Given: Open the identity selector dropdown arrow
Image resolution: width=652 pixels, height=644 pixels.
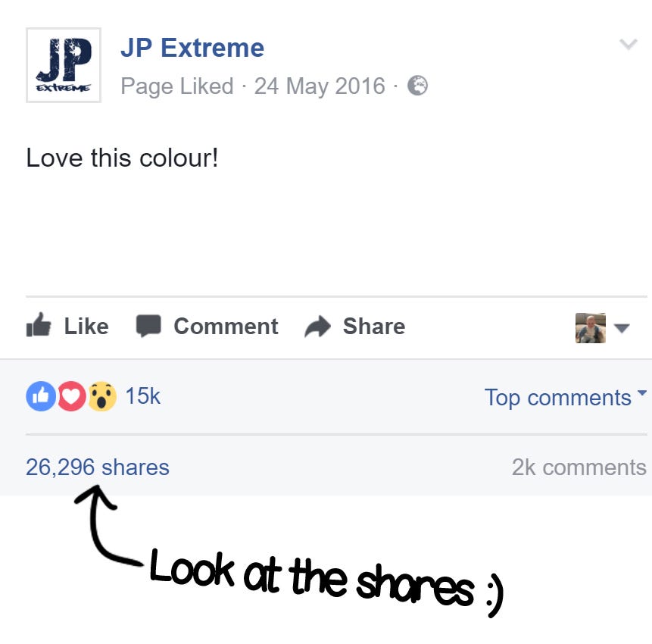Looking at the screenshot, I should click(x=622, y=328).
